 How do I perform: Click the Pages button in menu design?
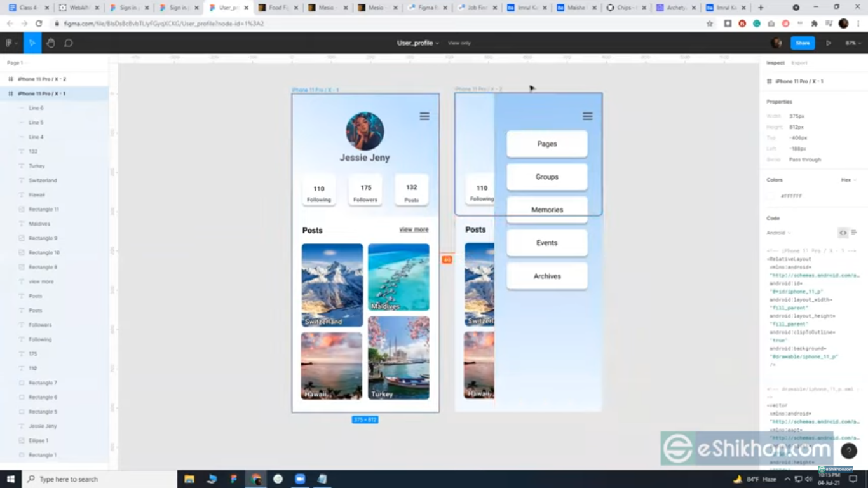(546, 144)
